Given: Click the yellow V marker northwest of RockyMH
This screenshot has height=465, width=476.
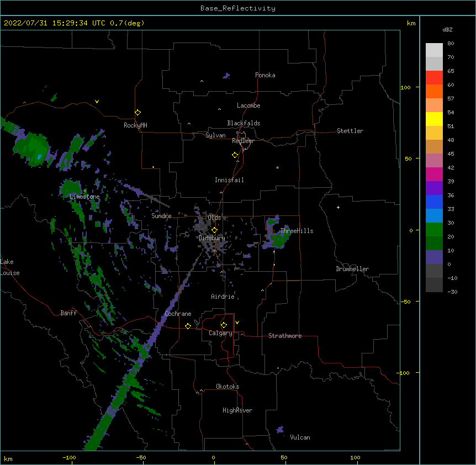Looking at the screenshot, I should (97, 102).
